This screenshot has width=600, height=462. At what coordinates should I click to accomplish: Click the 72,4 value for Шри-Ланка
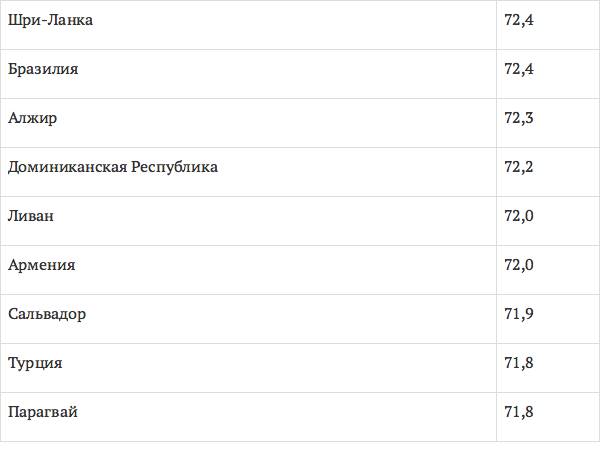(x=519, y=20)
